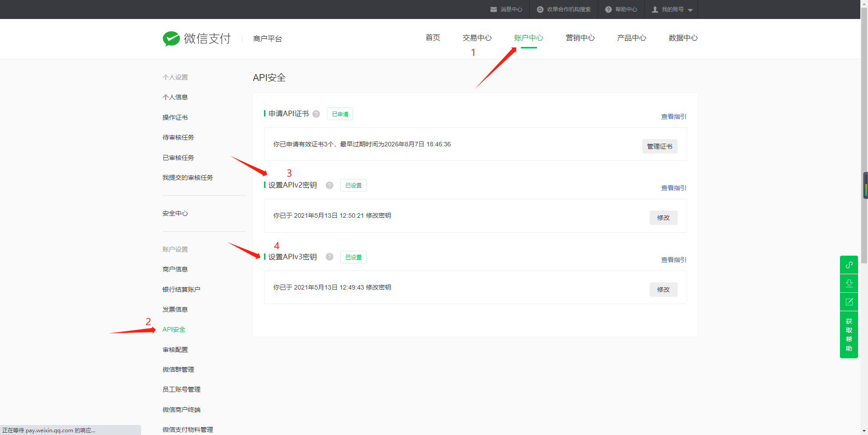Click the help icon beside 设置APIv3密钥
The image size is (868, 435).
(330, 257)
